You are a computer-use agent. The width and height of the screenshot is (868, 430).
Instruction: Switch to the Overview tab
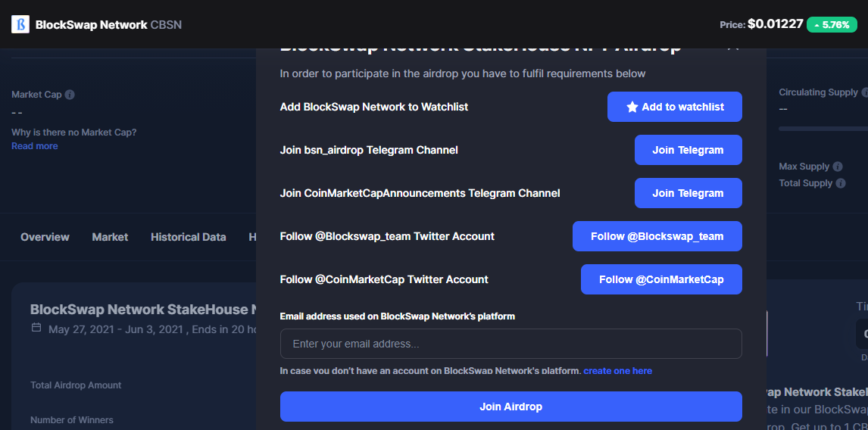click(x=45, y=237)
